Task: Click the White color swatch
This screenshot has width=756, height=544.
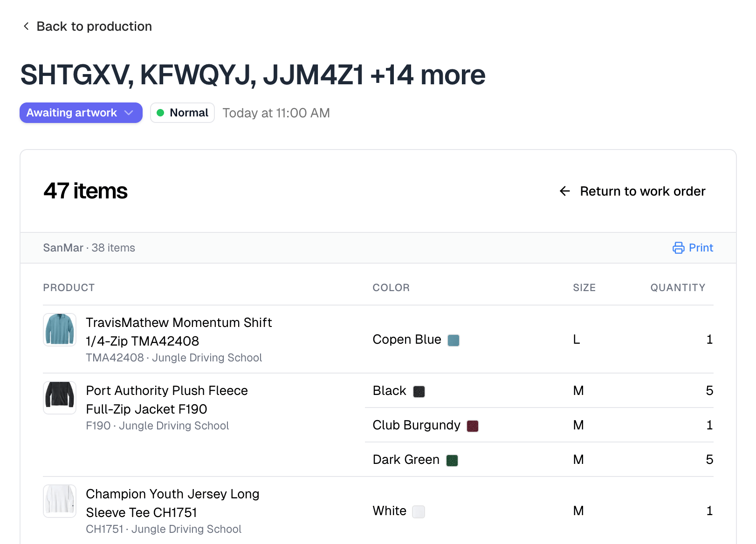Action: [419, 512]
